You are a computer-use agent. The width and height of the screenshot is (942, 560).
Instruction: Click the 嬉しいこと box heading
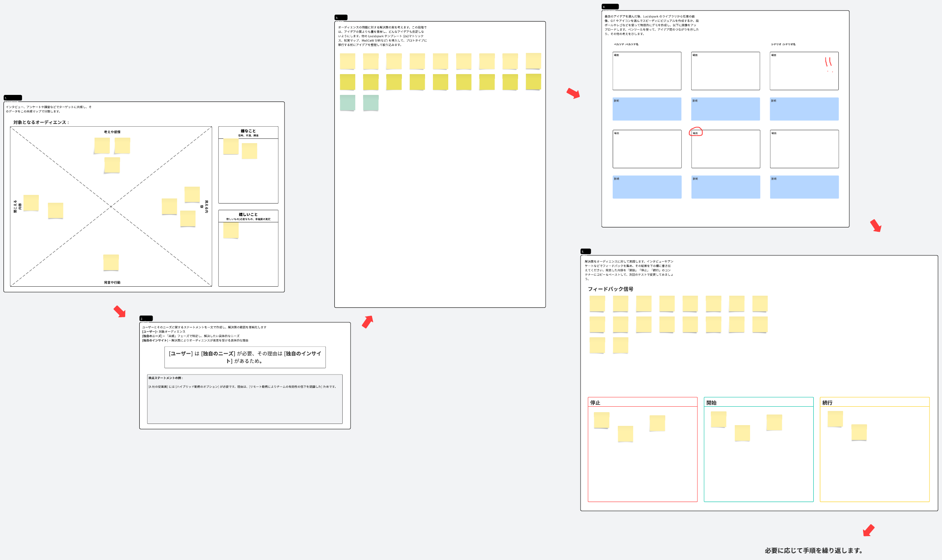click(248, 215)
